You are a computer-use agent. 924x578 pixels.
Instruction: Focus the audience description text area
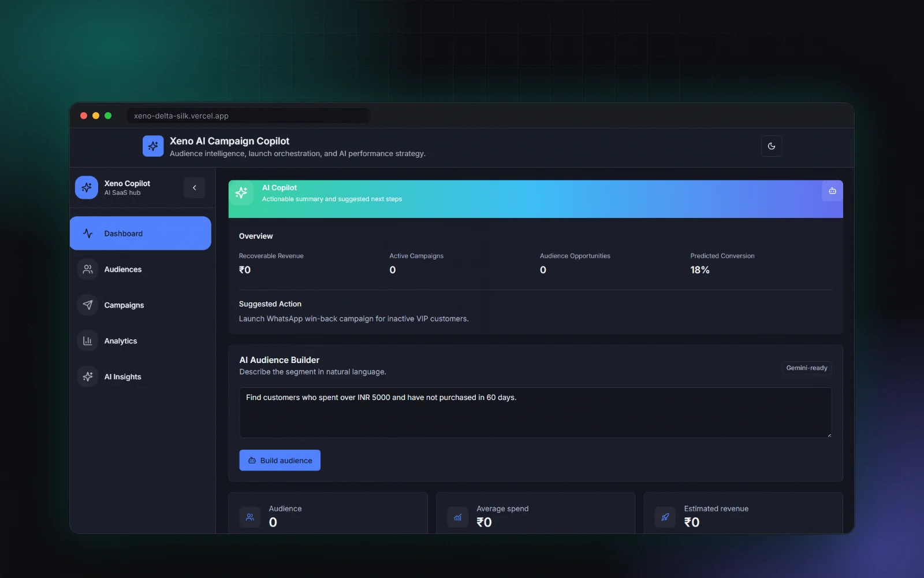pos(535,413)
